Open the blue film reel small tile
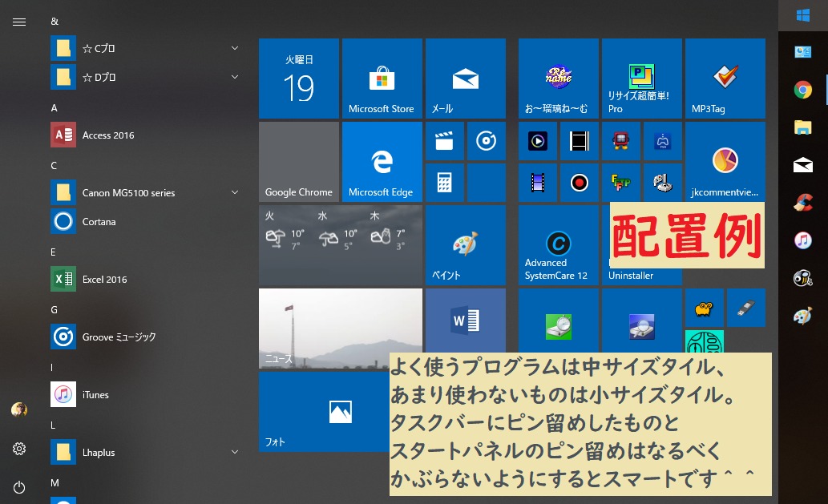Viewport: 828px width, 504px height. (x=538, y=183)
